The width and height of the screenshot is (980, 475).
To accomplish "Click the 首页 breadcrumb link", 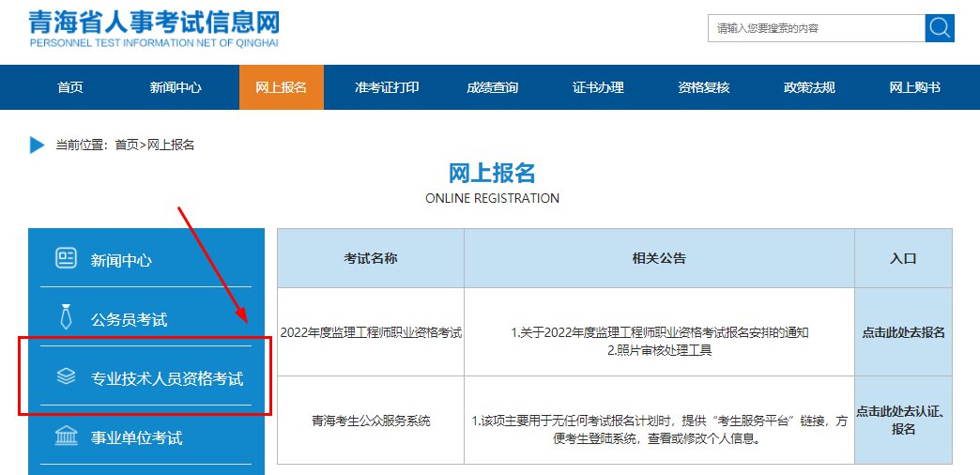I will [x=127, y=145].
